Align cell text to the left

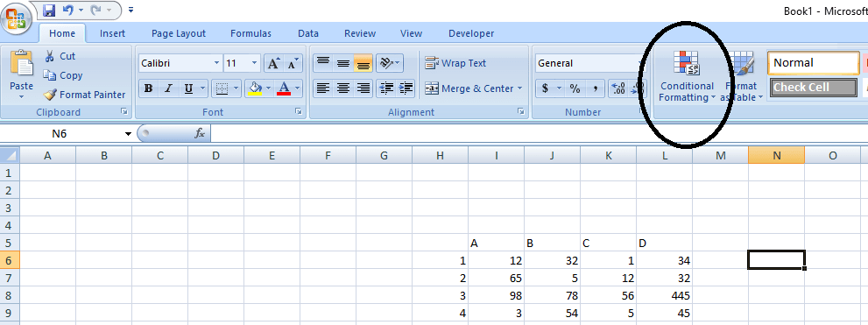click(x=323, y=88)
